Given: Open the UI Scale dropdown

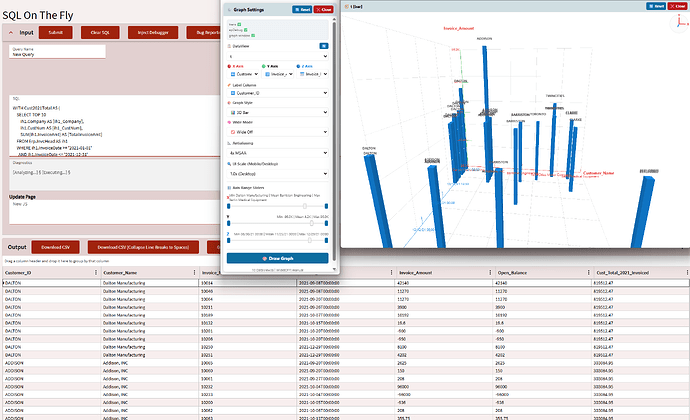Looking at the screenshot, I should pos(278,173).
